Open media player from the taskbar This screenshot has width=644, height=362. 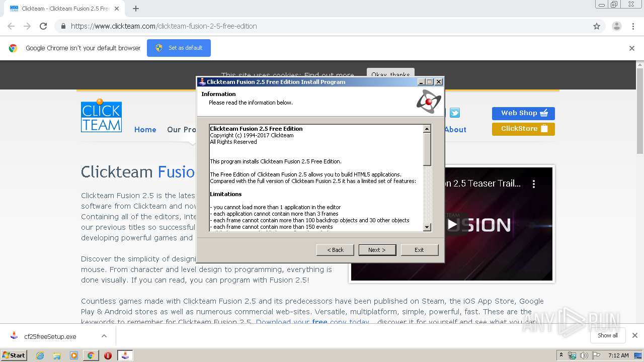74,355
